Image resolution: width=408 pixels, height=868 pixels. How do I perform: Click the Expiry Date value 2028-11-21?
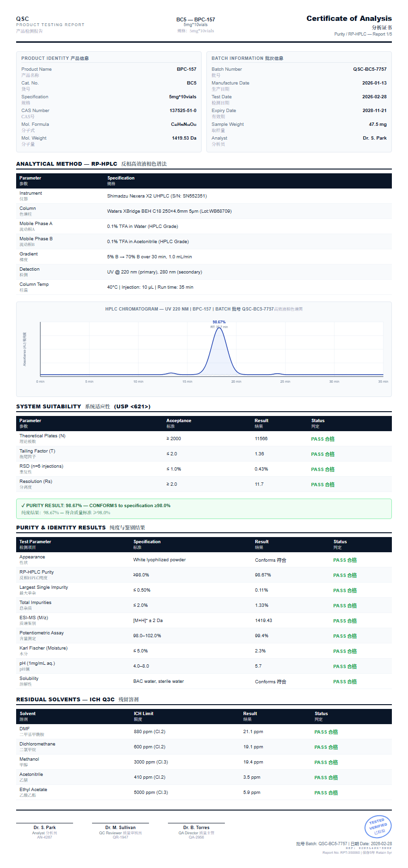coord(374,111)
